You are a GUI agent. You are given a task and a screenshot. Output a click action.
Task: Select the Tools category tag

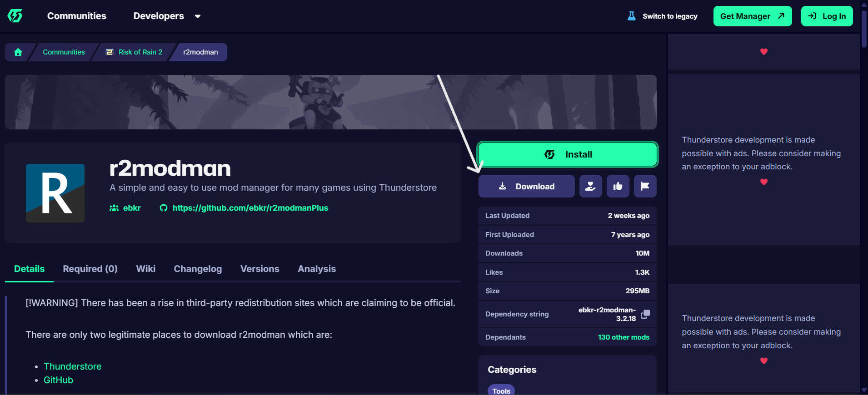click(501, 390)
